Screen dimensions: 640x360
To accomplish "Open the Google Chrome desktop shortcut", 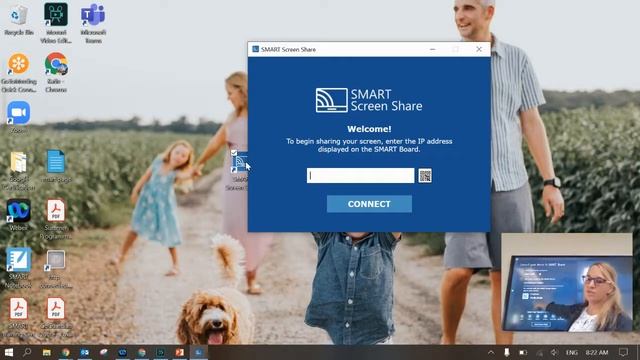I will tap(56, 72).
